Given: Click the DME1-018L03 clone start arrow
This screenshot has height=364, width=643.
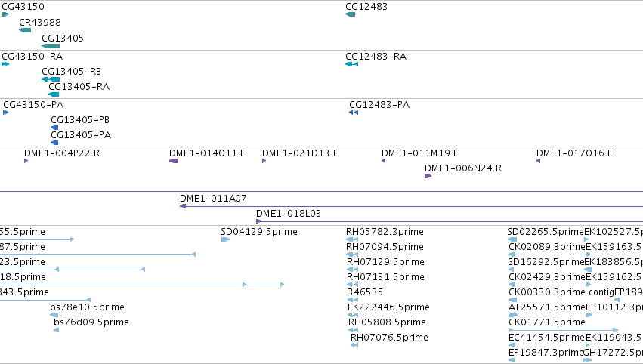Looking at the screenshot, I should click(x=258, y=221).
